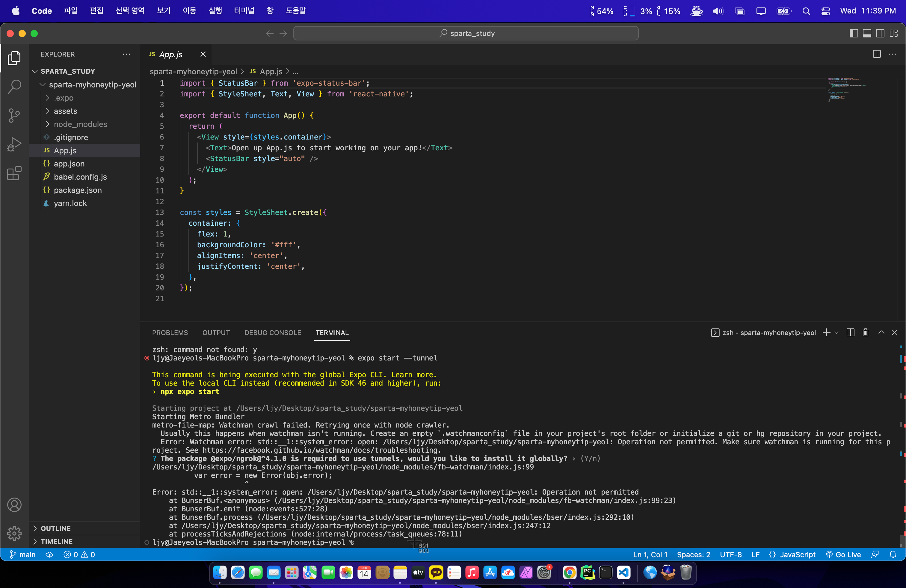Change LF end of line sequence
This screenshot has height=588, width=906.
[x=755, y=554]
